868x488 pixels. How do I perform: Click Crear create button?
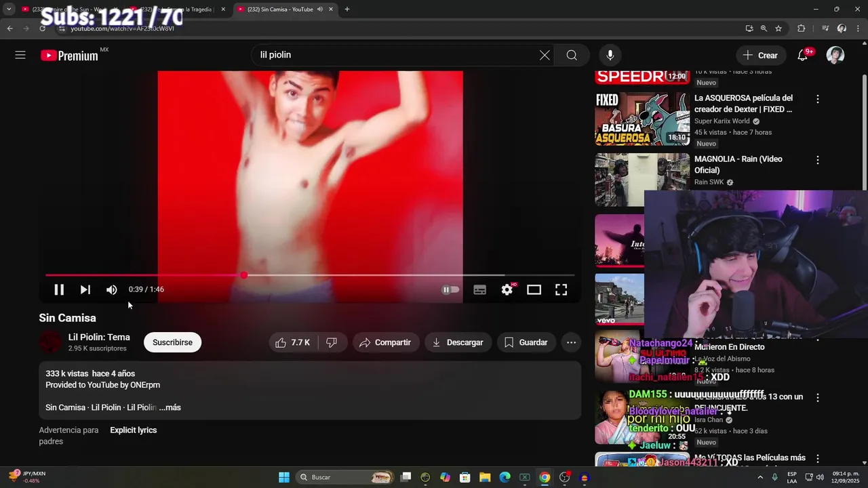[x=761, y=55]
